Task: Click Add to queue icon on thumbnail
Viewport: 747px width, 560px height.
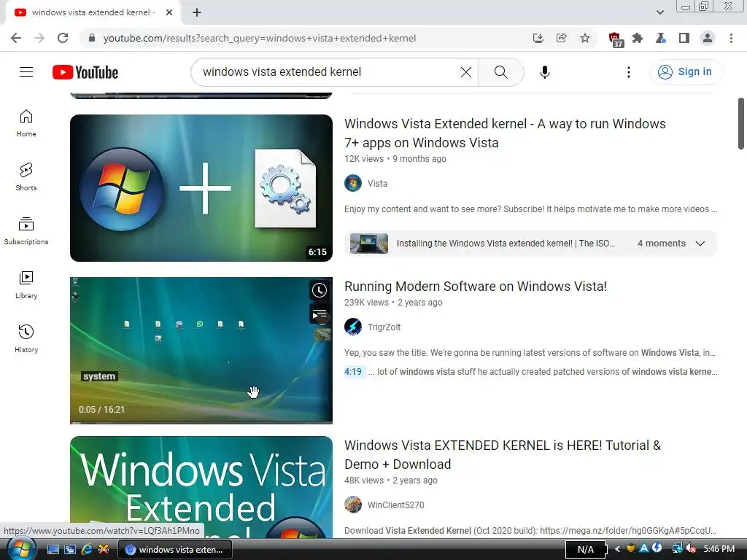Action: point(320,314)
